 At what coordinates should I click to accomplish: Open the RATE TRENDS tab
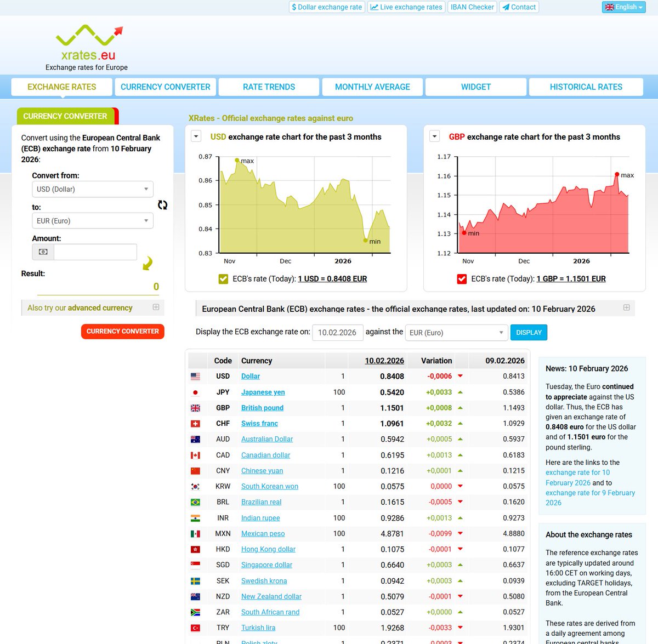[269, 87]
